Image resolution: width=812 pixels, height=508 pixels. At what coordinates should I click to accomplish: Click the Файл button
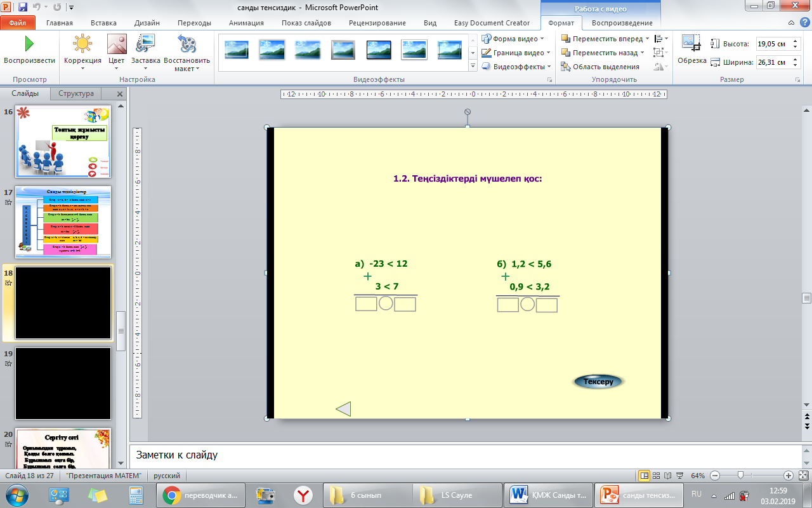coord(18,23)
